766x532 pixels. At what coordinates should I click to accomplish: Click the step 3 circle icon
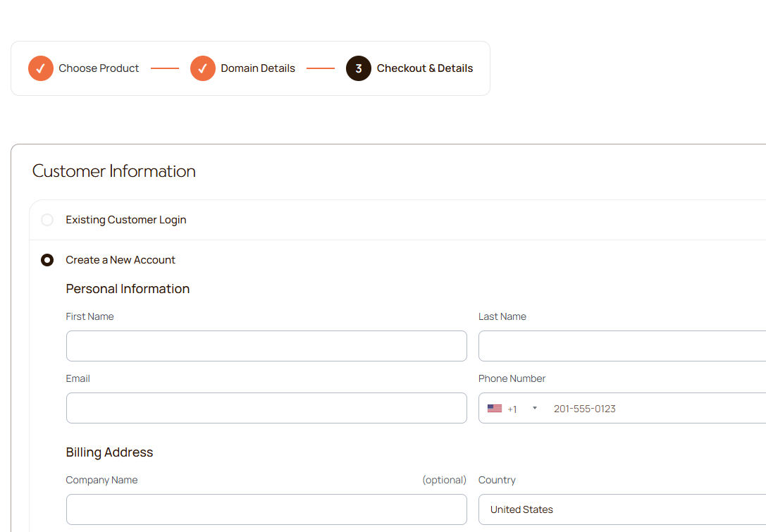click(359, 68)
